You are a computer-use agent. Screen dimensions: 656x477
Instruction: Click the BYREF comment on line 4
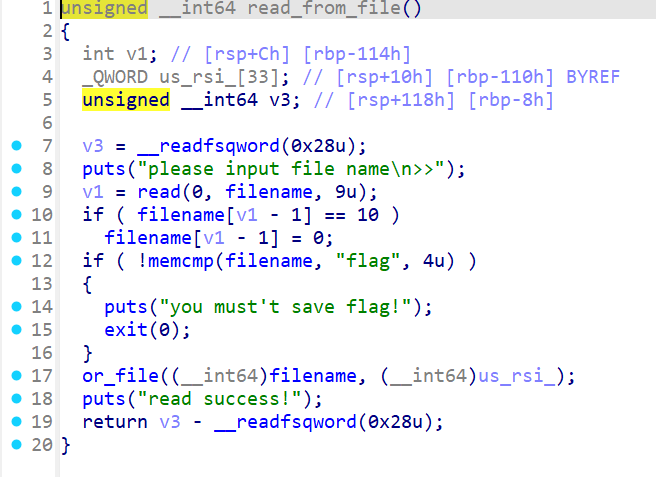pyautogui.click(x=593, y=77)
